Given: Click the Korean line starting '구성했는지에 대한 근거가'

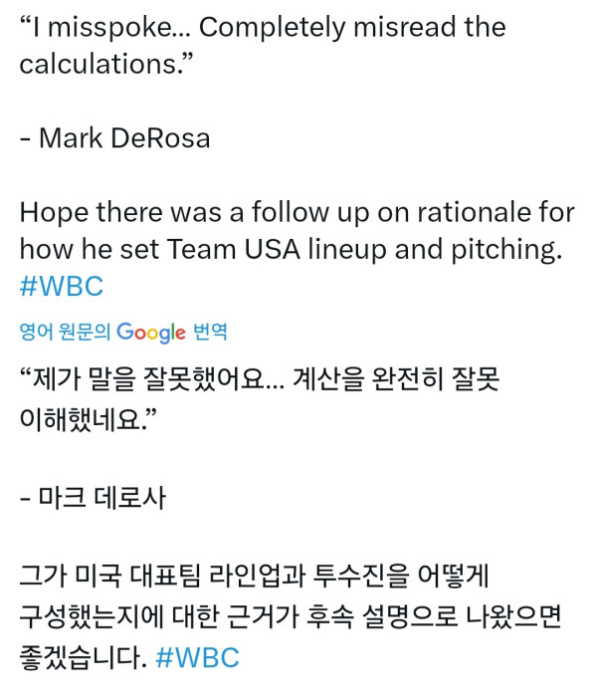Looking at the screenshot, I should pyautogui.click(x=291, y=617).
